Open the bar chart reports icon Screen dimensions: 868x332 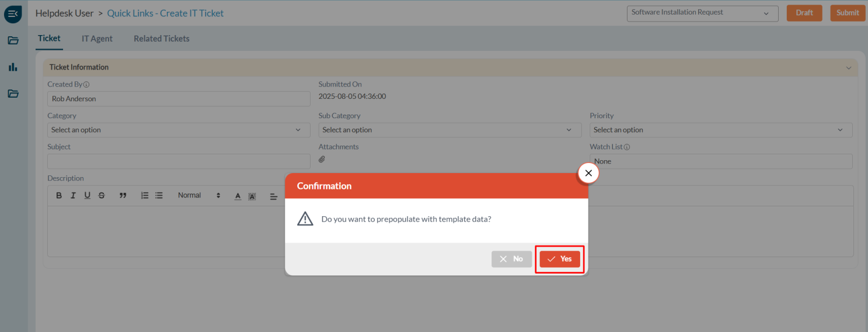click(13, 67)
